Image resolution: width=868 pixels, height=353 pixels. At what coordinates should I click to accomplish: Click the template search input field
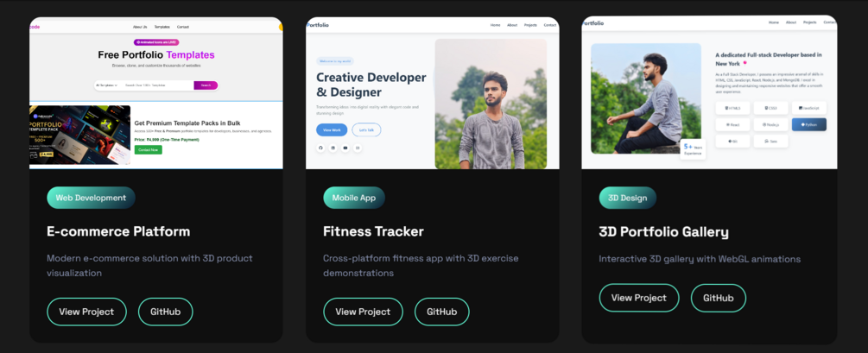[x=157, y=85]
